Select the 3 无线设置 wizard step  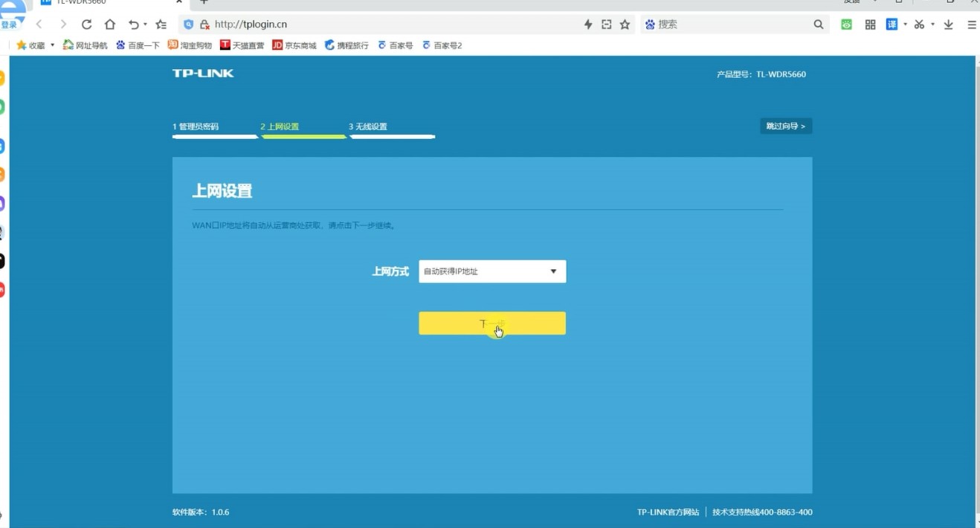(x=368, y=127)
